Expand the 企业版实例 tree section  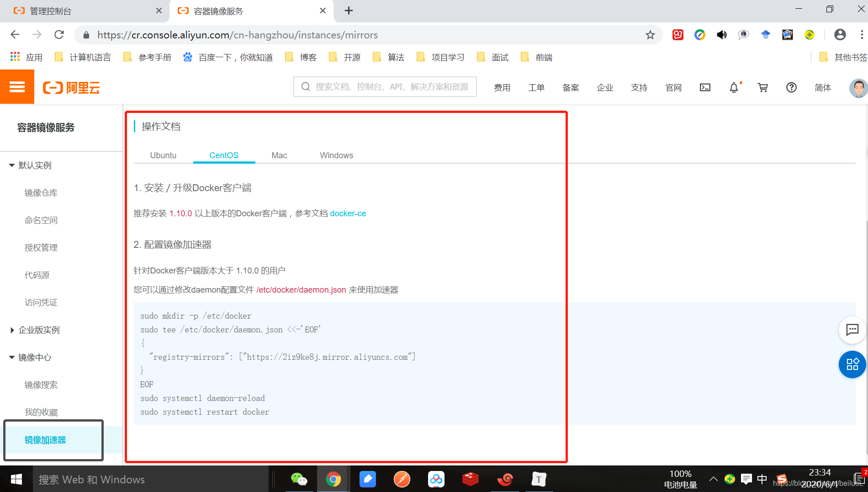click(12, 330)
